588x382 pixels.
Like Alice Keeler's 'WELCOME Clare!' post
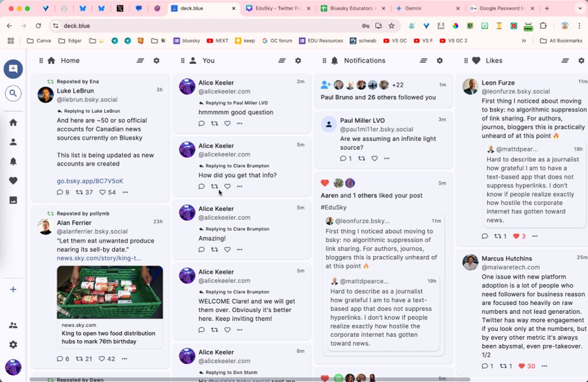click(227, 330)
